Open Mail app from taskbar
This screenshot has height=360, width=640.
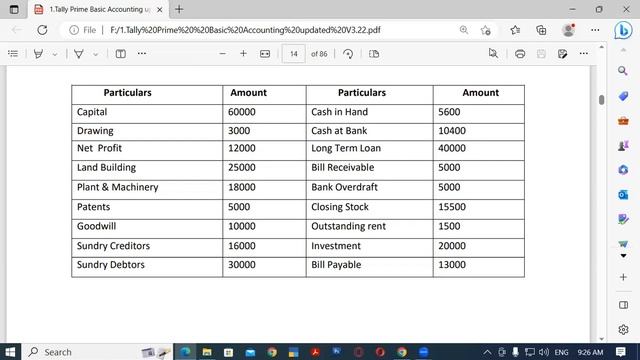(250, 352)
